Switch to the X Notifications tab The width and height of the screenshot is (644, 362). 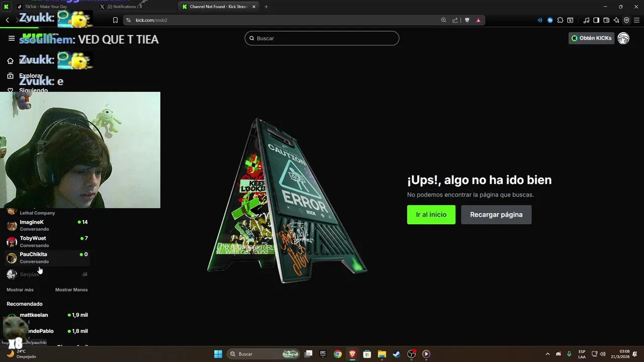[125, 7]
